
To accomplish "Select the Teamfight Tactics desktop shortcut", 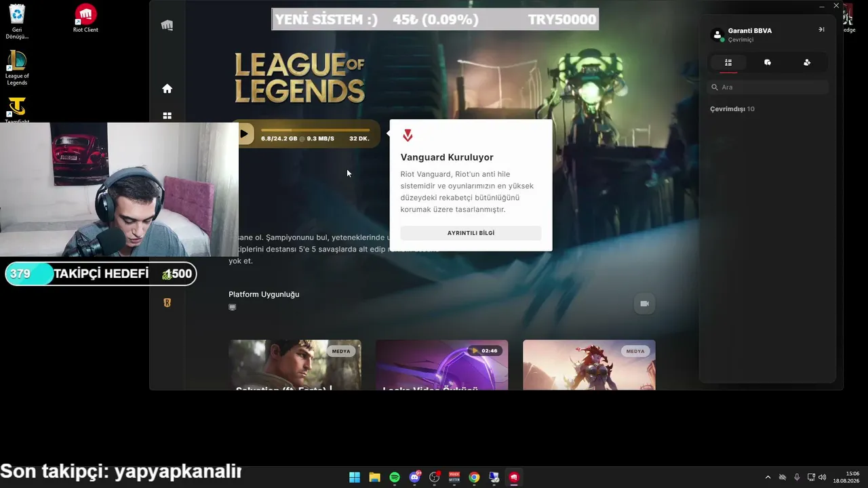I will [17, 110].
